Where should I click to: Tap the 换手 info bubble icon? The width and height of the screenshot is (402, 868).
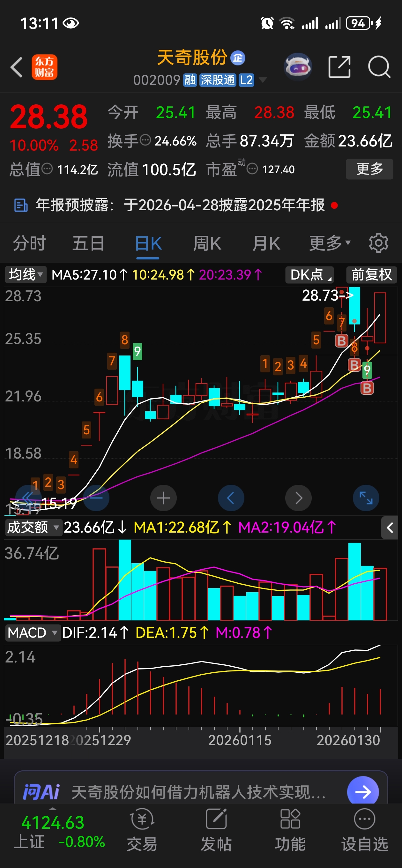click(145, 140)
